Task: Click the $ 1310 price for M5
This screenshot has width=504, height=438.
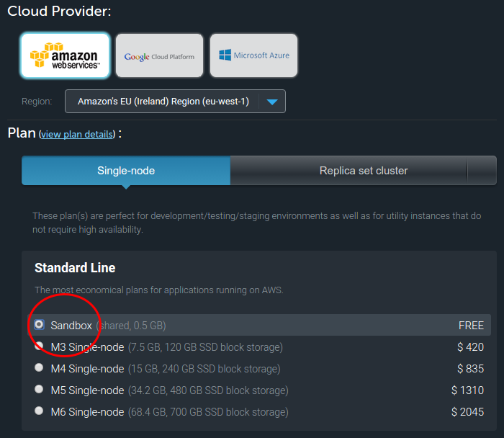Action: 467,390
